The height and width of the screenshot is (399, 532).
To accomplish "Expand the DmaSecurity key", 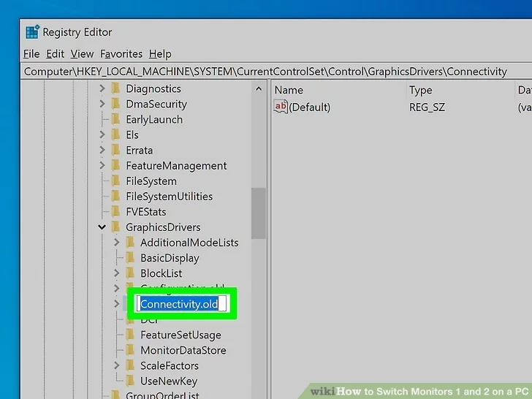I will point(102,104).
